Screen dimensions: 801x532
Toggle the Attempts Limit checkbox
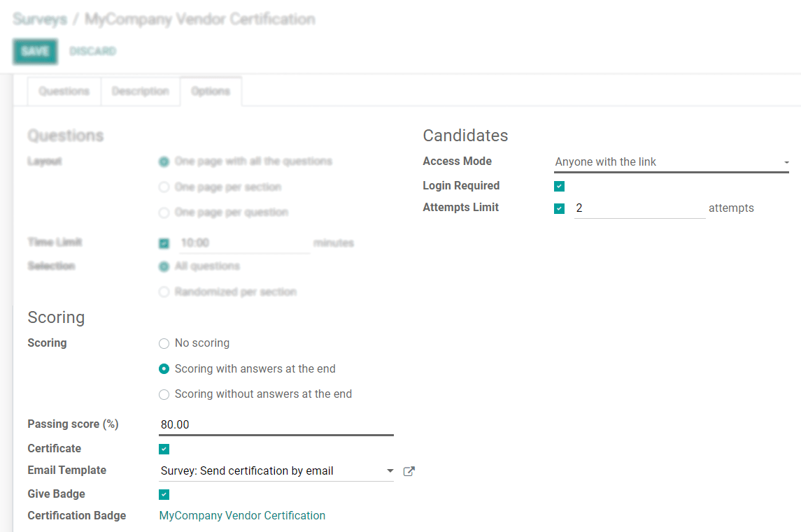pyautogui.click(x=560, y=208)
